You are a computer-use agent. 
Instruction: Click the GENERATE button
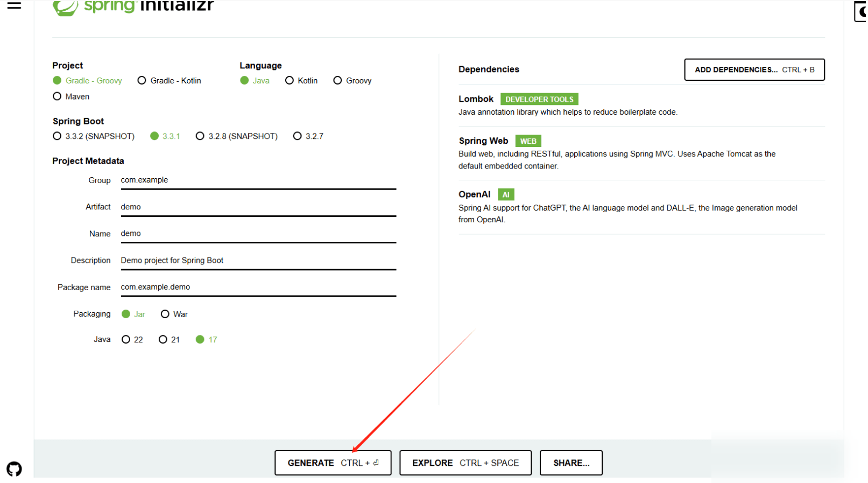point(333,463)
